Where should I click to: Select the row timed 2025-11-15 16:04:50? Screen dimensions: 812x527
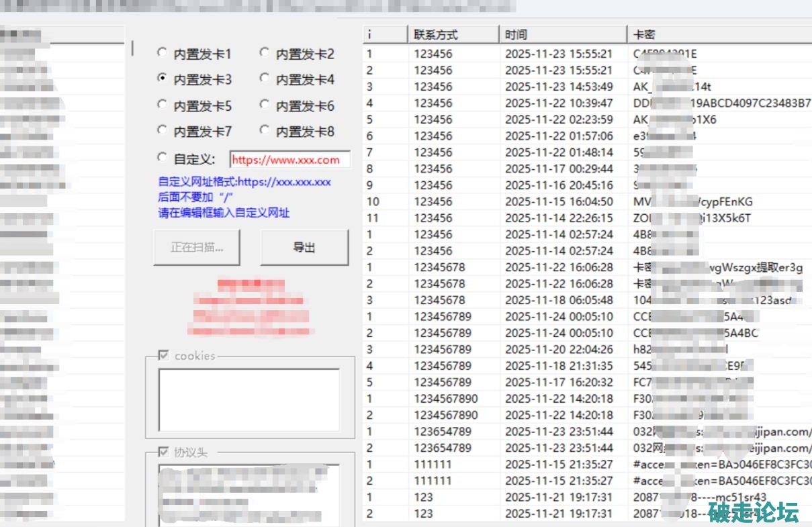559,201
